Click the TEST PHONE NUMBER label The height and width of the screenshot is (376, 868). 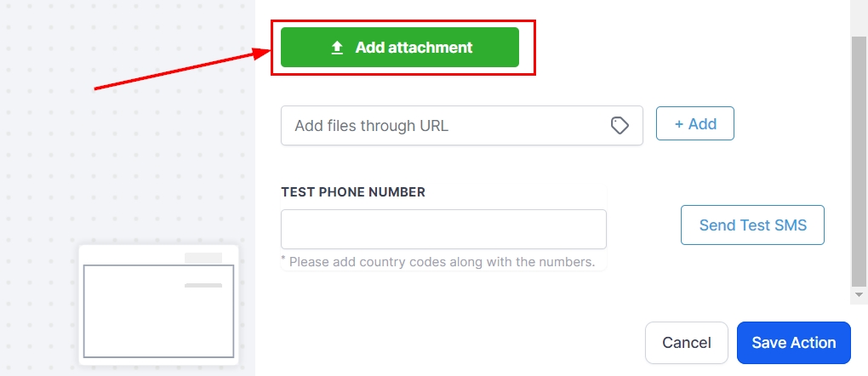click(x=353, y=192)
